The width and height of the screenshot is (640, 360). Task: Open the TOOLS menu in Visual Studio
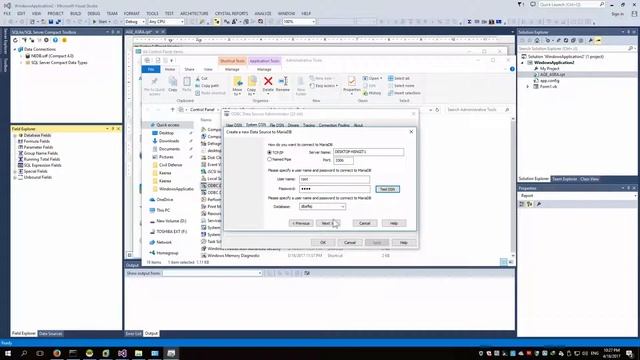[x=152, y=13]
